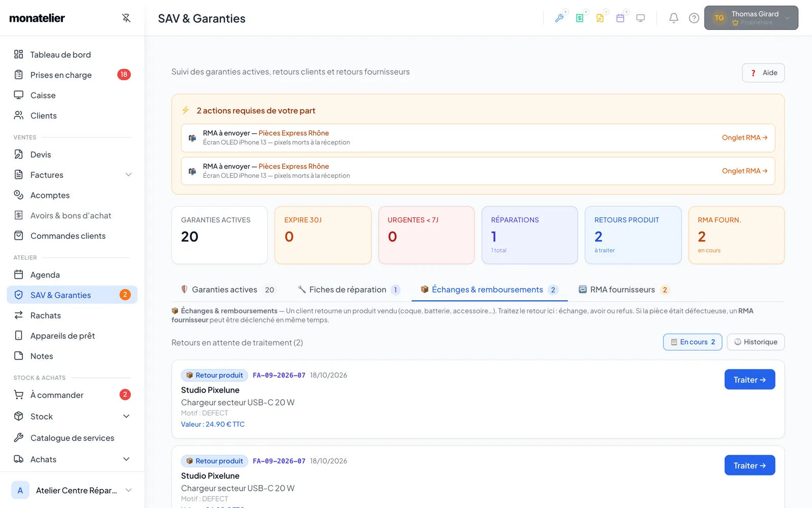Click Traiter on the first Studio Pixelune return

point(750,379)
